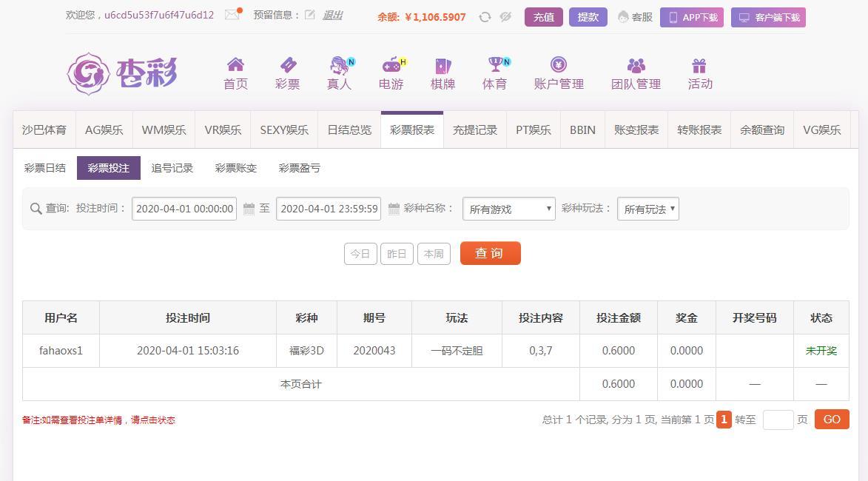Viewport: 868px width, 481px height.
Task: Click 本周 quick filter button
Action: [434, 254]
